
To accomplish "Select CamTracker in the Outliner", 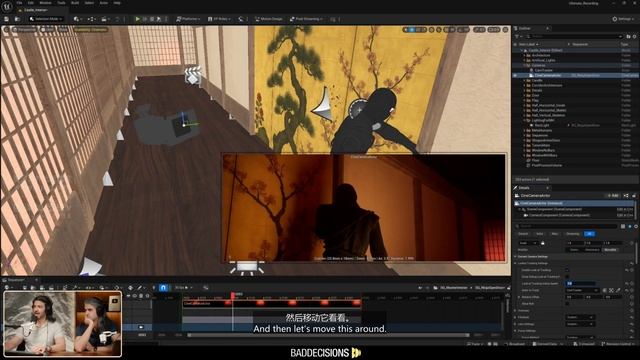I will coord(543,70).
